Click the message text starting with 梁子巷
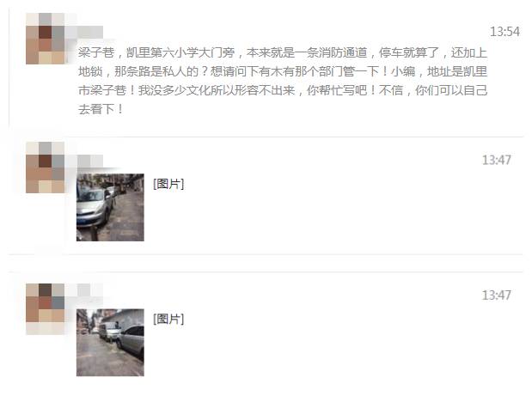This screenshot has height=396, width=532. [283, 81]
